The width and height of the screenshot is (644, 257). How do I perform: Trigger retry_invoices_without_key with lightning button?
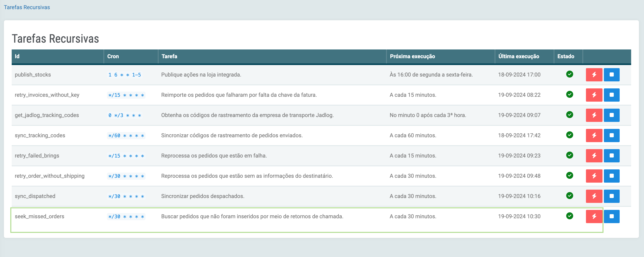pos(594,95)
